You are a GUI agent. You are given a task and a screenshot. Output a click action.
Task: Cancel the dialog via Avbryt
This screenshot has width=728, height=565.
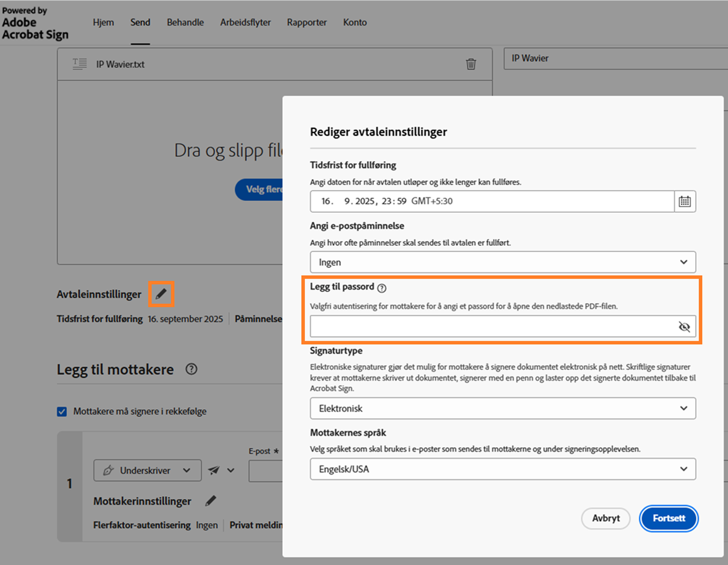605,518
